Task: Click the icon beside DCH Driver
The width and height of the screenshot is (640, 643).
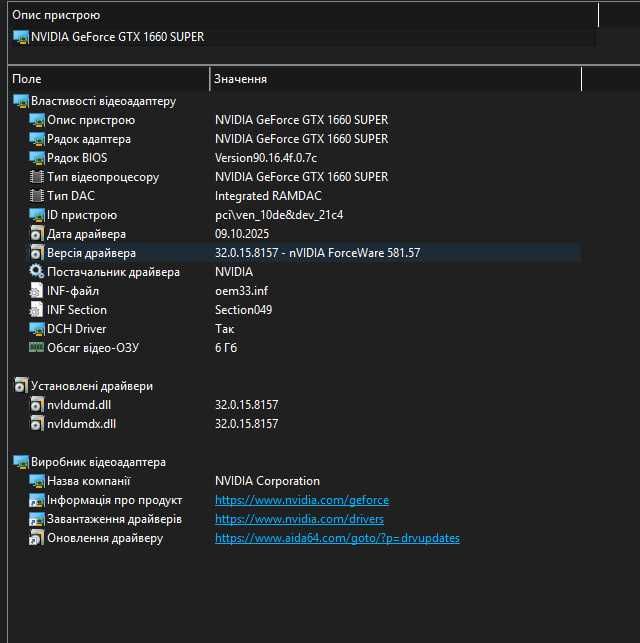Action: point(36,328)
